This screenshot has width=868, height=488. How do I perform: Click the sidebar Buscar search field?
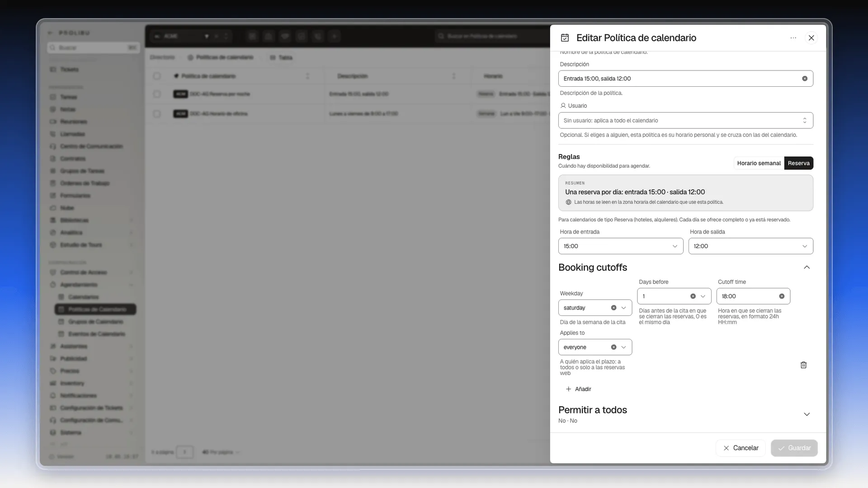coord(93,47)
